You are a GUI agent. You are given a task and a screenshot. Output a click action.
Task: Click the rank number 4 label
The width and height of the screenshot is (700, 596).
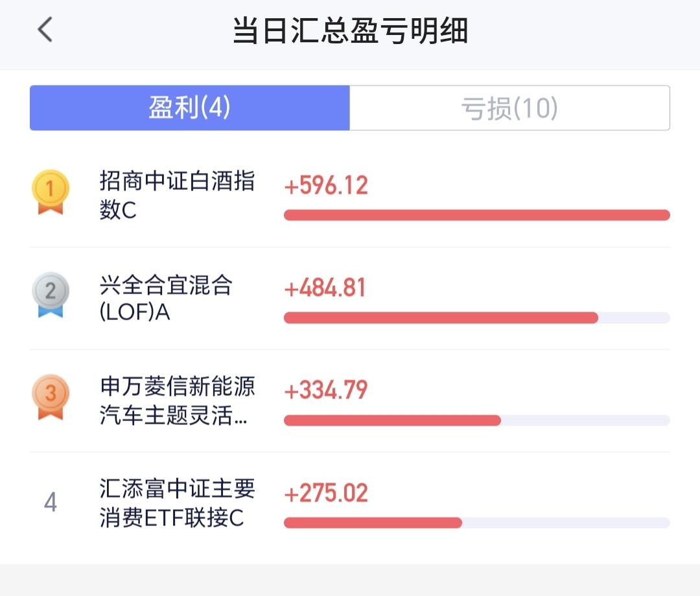click(50, 502)
